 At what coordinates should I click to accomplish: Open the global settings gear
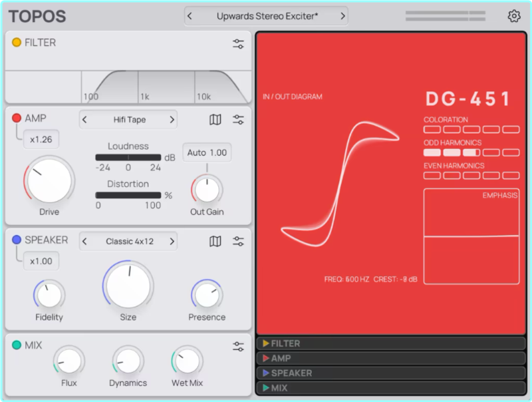click(514, 16)
